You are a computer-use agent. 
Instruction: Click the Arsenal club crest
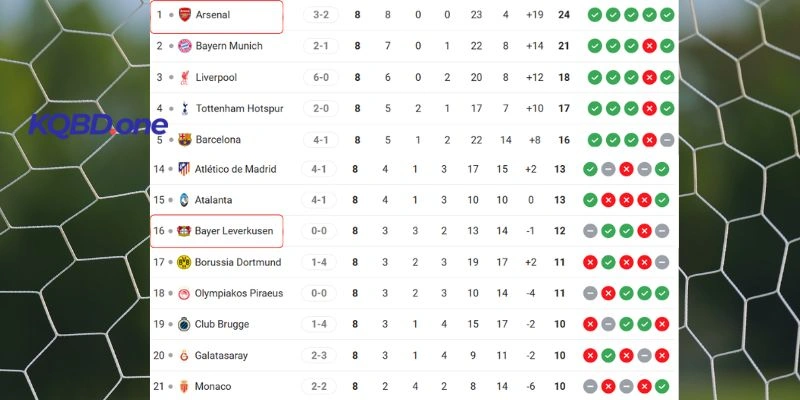184,15
